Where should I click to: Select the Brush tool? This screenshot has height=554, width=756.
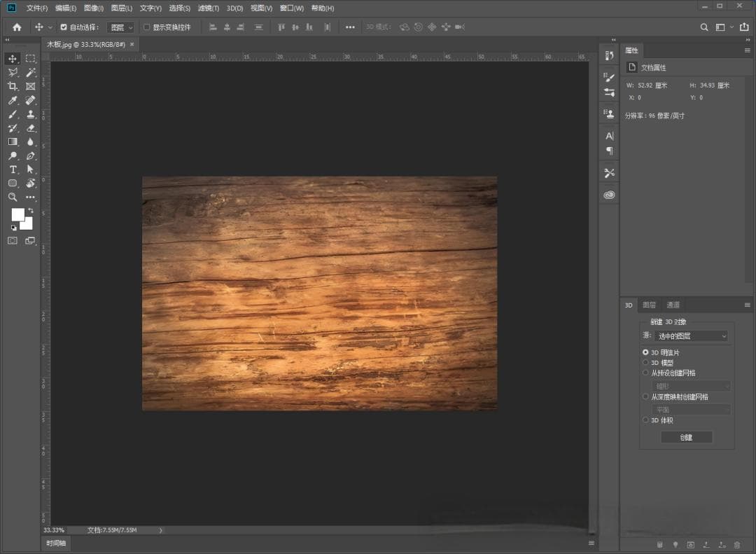[x=13, y=114]
